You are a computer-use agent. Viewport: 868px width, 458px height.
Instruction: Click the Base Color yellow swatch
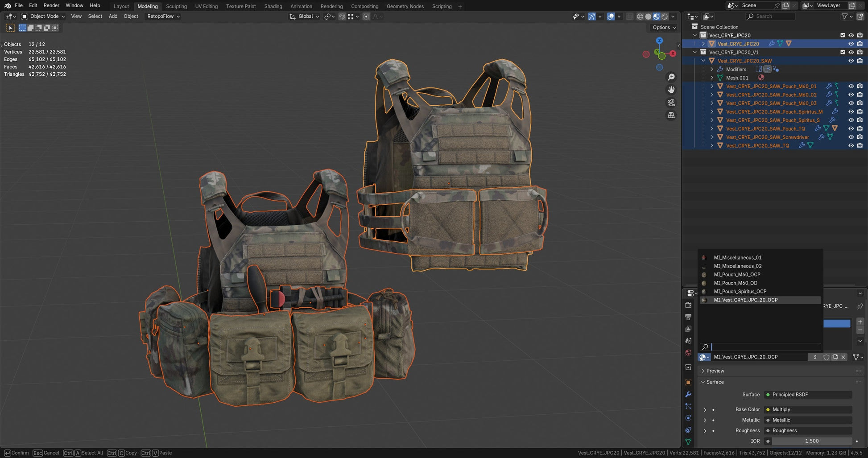coord(768,409)
